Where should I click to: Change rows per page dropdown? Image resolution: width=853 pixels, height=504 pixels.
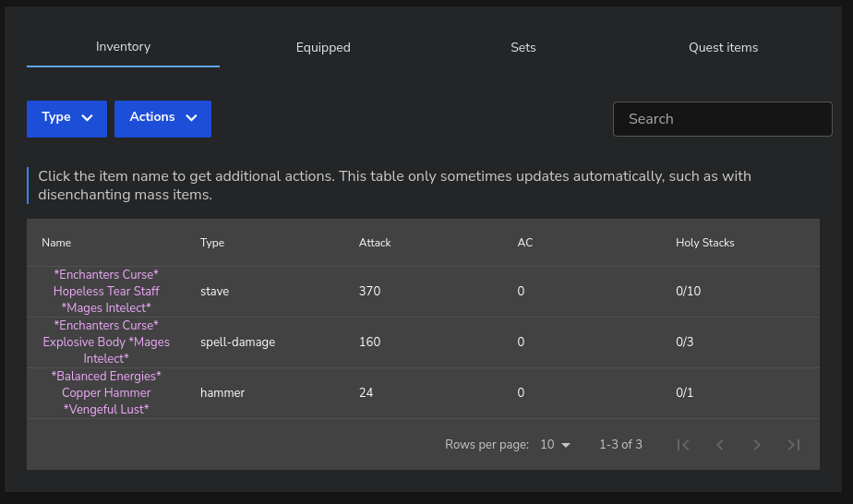coord(555,445)
